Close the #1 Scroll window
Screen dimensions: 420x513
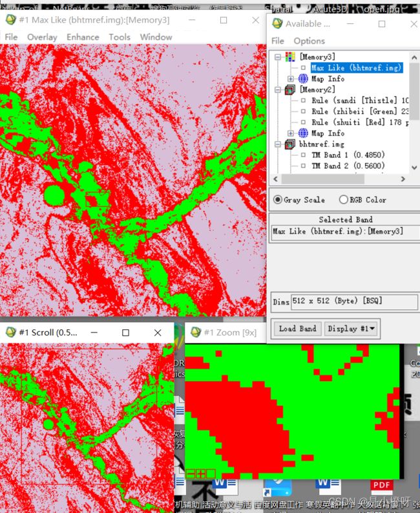pos(158,333)
